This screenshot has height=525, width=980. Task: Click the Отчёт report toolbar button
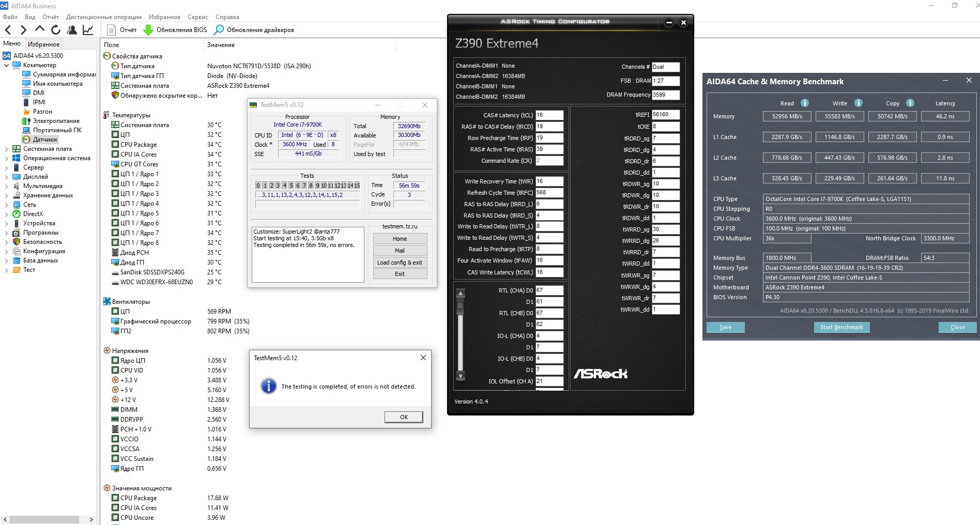click(x=122, y=30)
